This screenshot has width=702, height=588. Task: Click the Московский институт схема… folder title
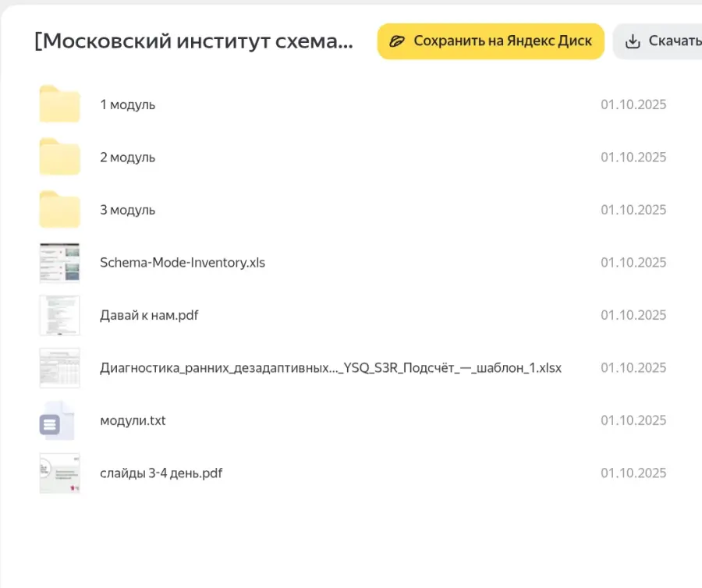pos(194,41)
